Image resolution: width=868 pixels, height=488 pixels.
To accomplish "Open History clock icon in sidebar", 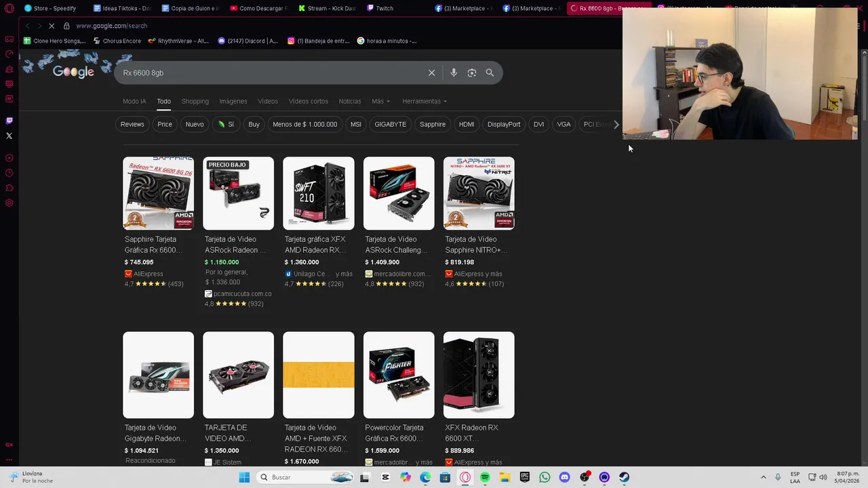I will click(9, 173).
